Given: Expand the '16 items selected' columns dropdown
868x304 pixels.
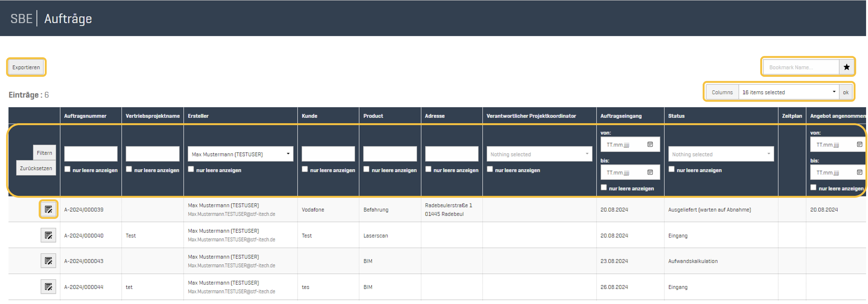Looking at the screenshot, I should (788, 92).
